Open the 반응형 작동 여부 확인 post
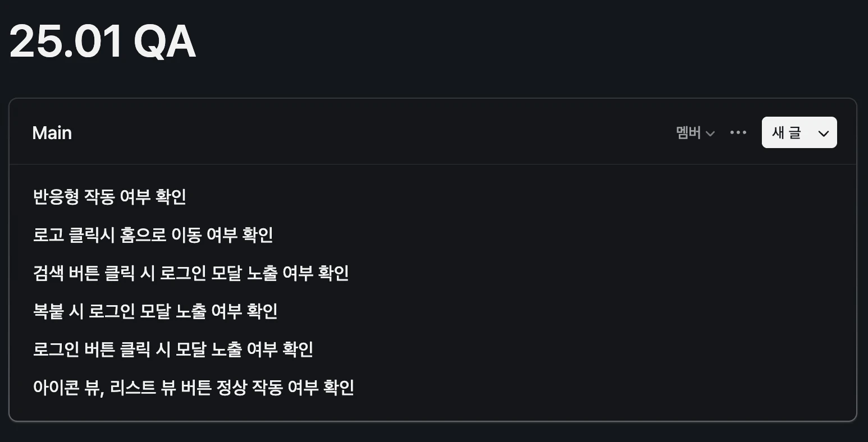Image resolution: width=868 pixels, height=442 pixels. [x=109, y=197]
